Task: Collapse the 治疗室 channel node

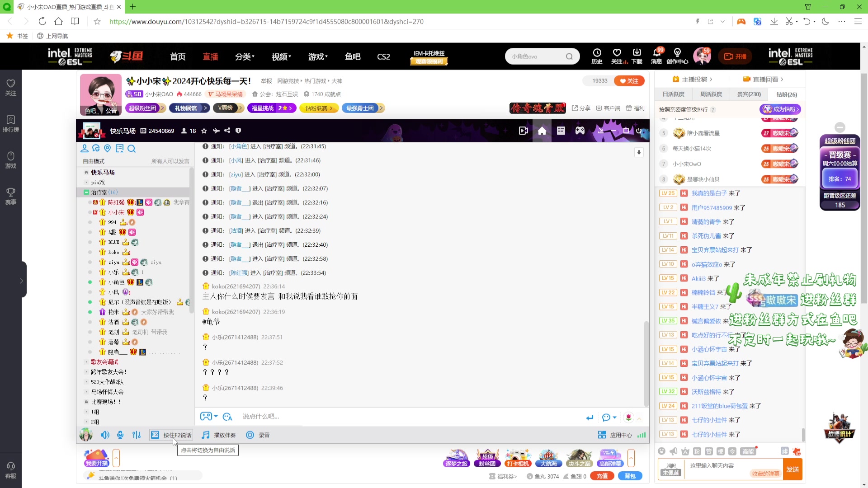Action: coord(86,192)
